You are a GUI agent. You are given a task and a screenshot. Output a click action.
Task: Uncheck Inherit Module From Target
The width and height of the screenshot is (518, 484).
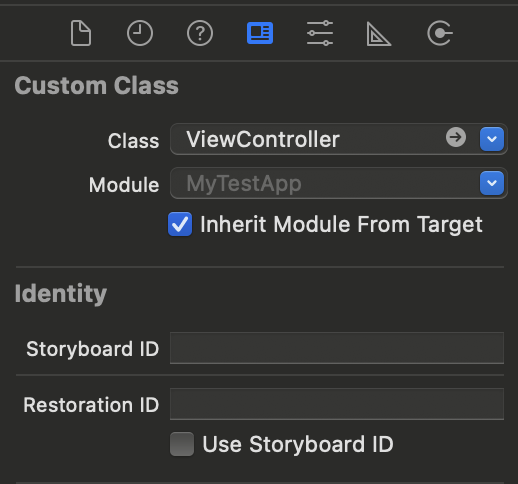coord(180,224)
